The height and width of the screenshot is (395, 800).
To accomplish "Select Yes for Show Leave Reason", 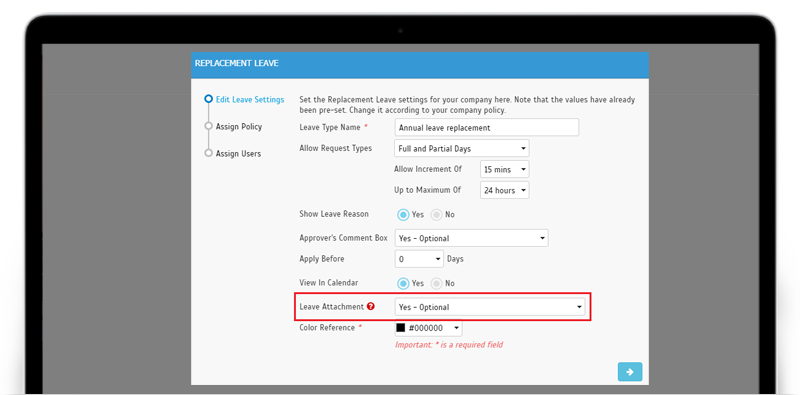I will pos(403,215).
